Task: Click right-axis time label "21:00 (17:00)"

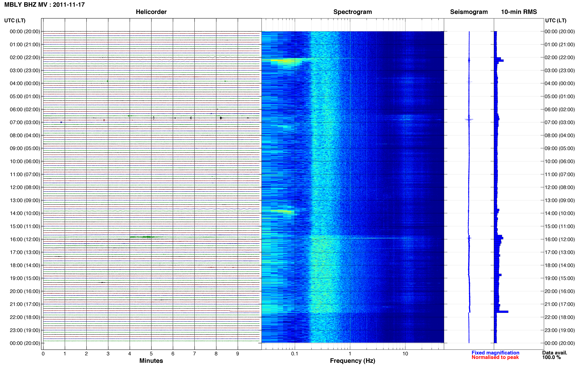Action: pos(560,304)
